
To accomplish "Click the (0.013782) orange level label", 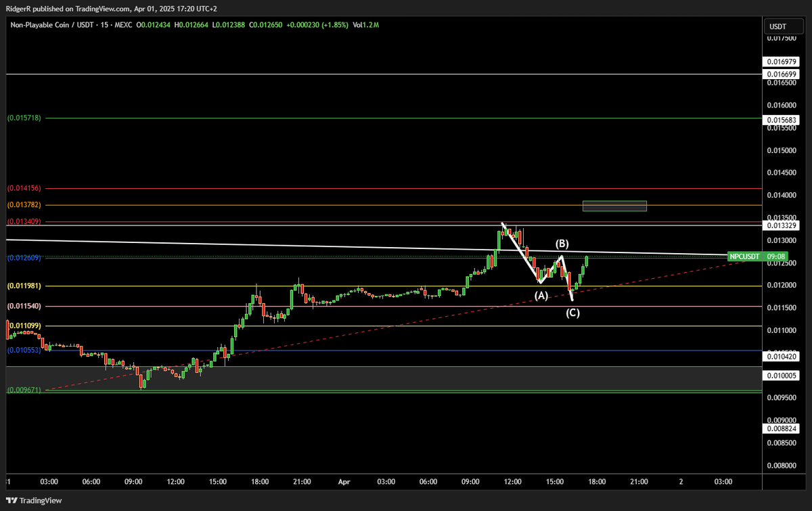I will (24, 204).
